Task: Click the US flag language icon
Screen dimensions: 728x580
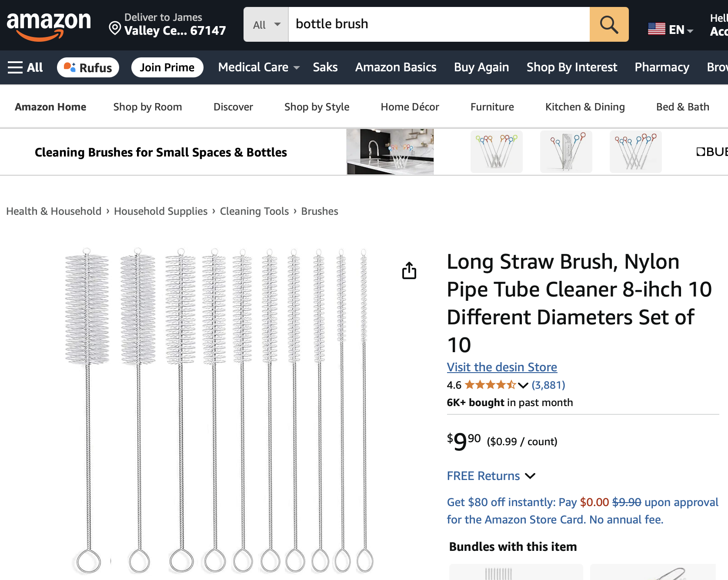Action: click(656, 29)
